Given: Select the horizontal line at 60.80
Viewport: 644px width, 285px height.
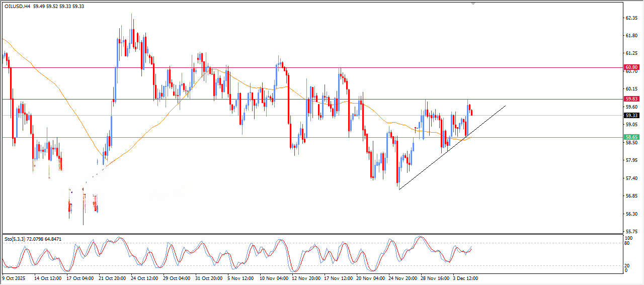Looking at the screenshot, I should pyautogui.click(x=302, y=67).
